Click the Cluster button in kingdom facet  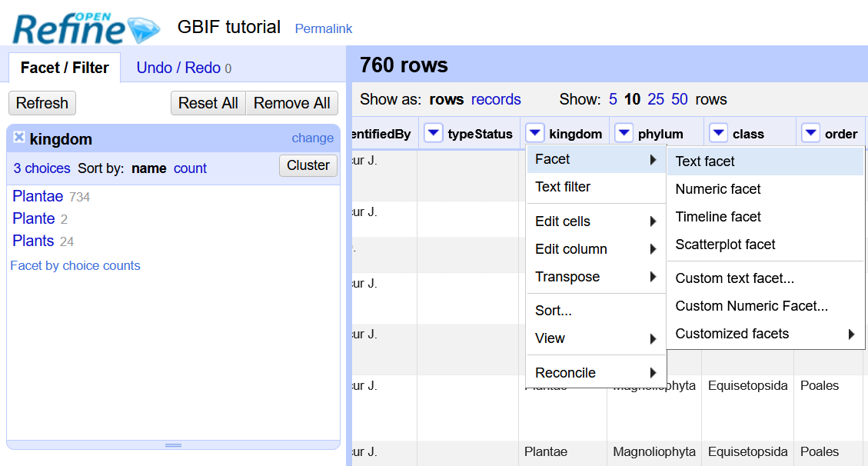pos(308,165)
